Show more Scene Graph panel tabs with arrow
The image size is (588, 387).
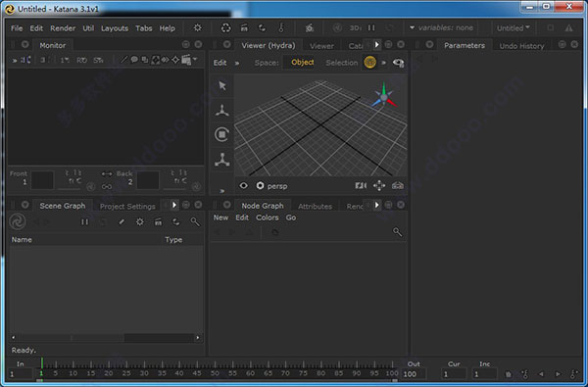[x=174, y=205]
